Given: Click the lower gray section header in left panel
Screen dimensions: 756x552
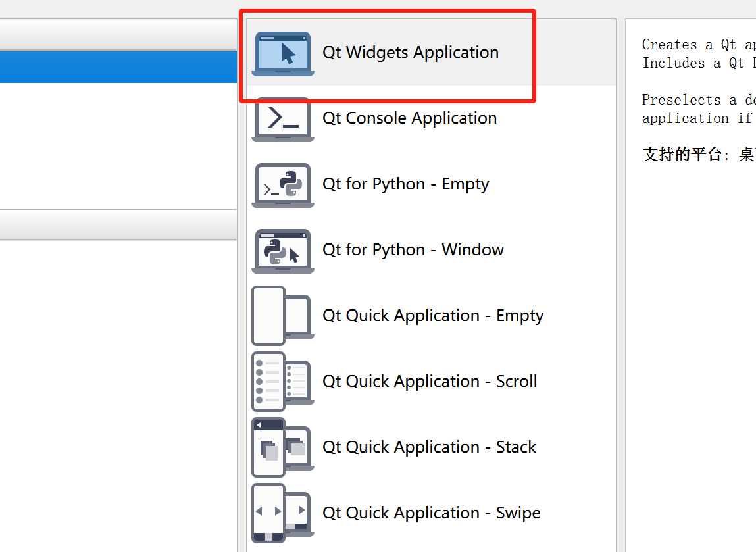Looking at the screenshot, I should tap(118, 224).
